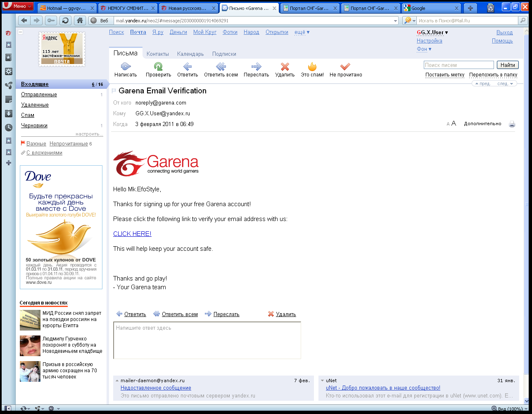The width and height of the screenshot is (532, 414).
Task: Click the magnifier icon in Mail.Ru search field
Action: [522, 21]
